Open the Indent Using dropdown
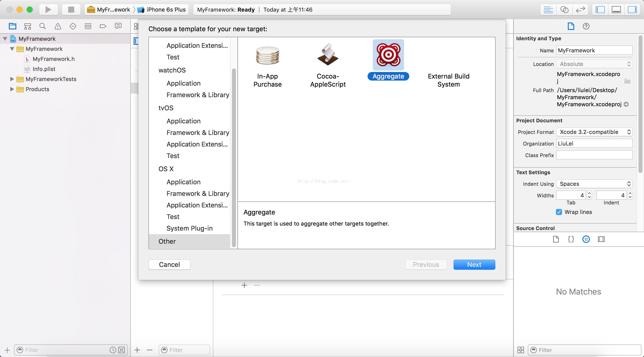This screenshot has height=357, width=644. [594, 184]
